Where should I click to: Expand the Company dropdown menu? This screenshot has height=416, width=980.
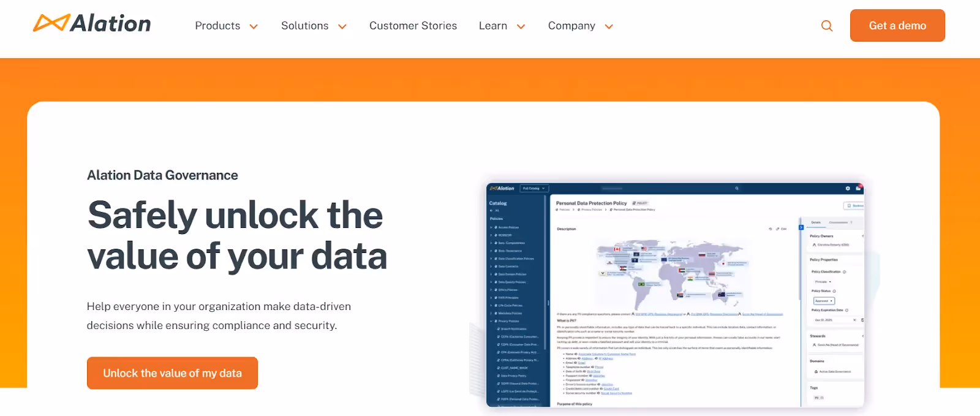pos(580,26)
